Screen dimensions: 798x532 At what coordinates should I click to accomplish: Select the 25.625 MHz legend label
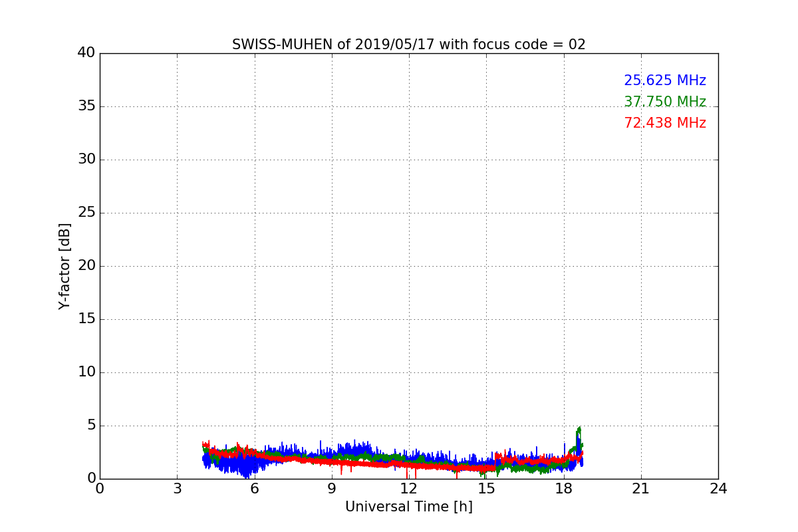665,80
